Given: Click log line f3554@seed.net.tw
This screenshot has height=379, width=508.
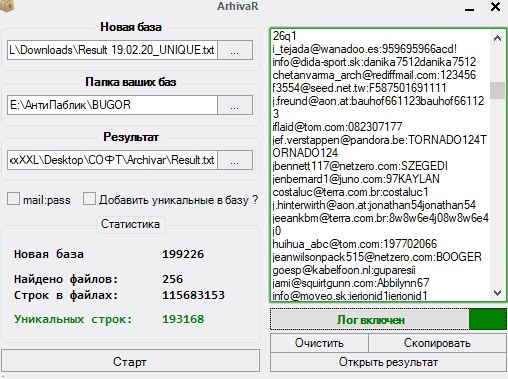Looking at the screenshot, I should pyautogui.click(x=359, y=88).
